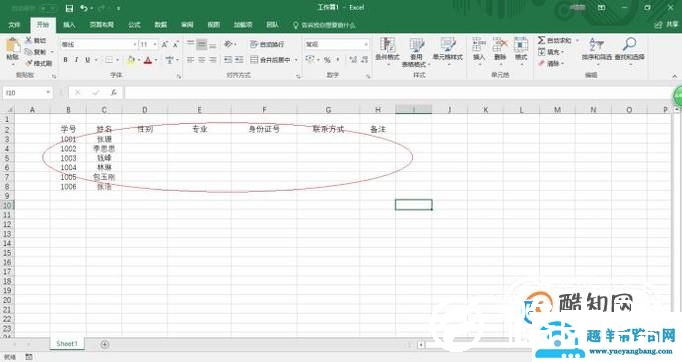
Task: Switch to the View ribbon tab
Action: [x=214, y=25]
